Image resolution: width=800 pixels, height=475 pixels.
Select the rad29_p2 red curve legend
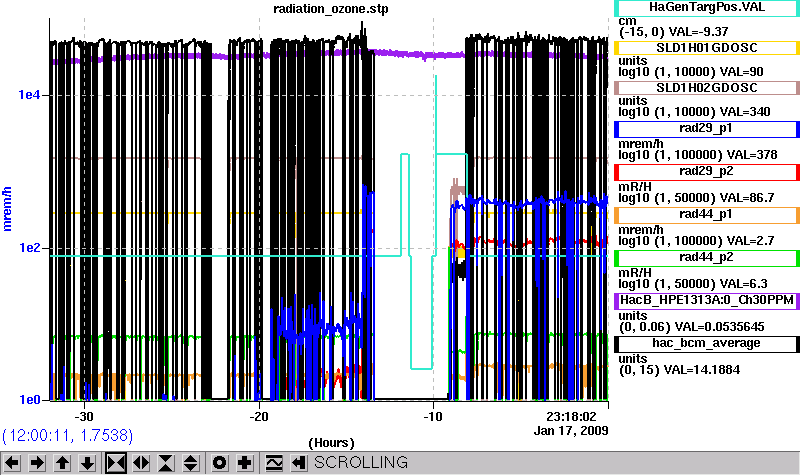pos(707,171)
